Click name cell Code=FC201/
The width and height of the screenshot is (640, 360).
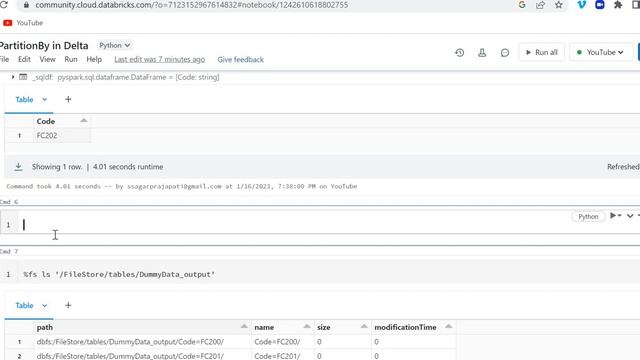point(282,356)
